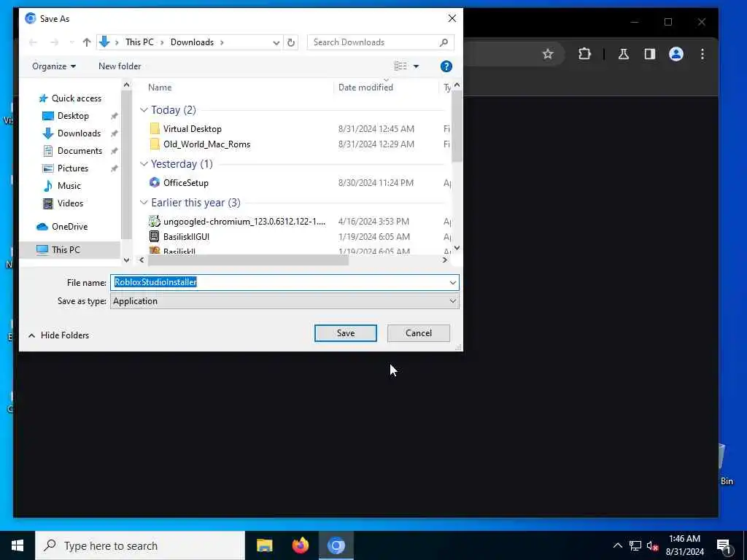Bookmark star icon in Chrome window
The image size is (747, 560).
click(548, 54)
